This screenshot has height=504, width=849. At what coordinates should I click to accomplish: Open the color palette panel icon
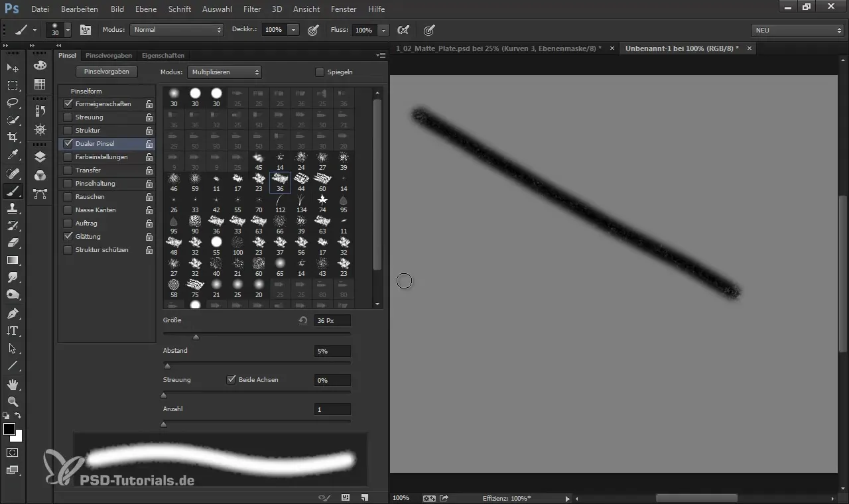[x=40, y=66]
